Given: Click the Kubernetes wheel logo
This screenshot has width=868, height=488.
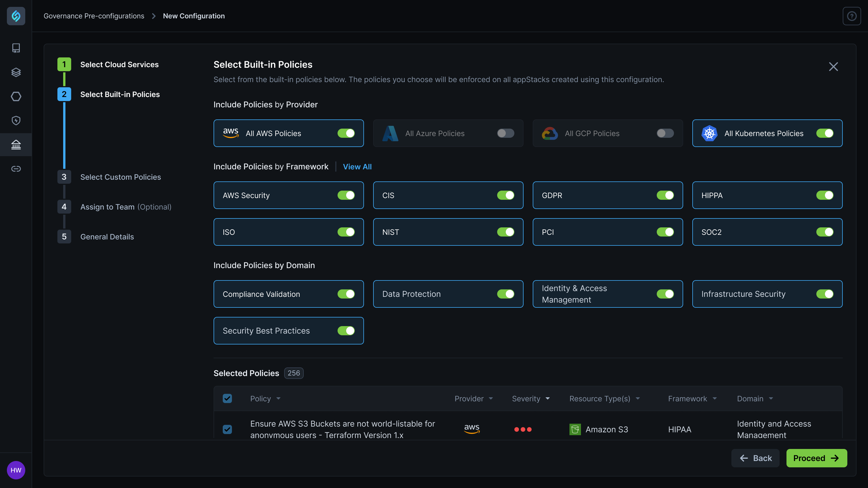Looking at the screenshot, I should pos(709,133).
